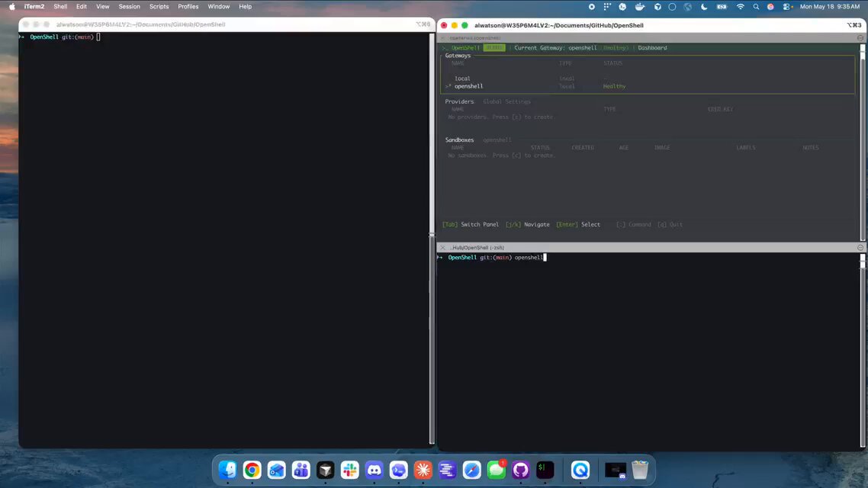Open Google Chrome from the dock
Image resolution: width=868 pixels, height=488 pixels.
(252, 470)
